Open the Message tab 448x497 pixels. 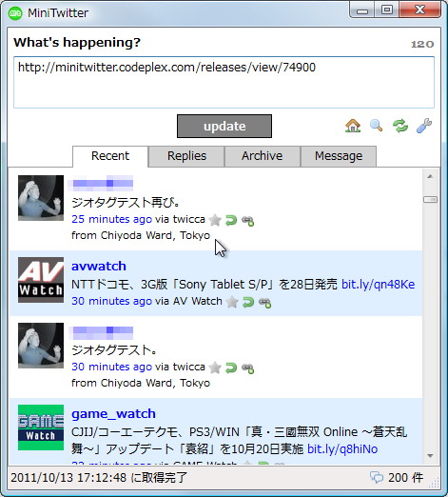point(339,156)
